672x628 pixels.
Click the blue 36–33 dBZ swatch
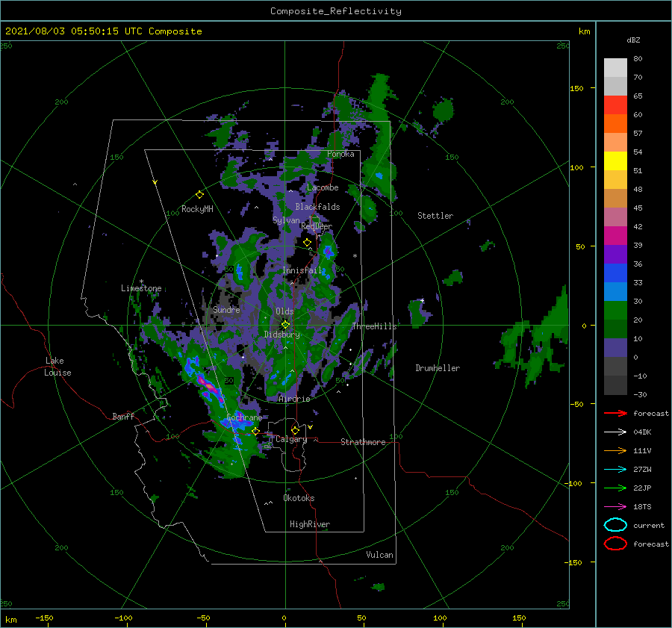[x=615, y=273]
